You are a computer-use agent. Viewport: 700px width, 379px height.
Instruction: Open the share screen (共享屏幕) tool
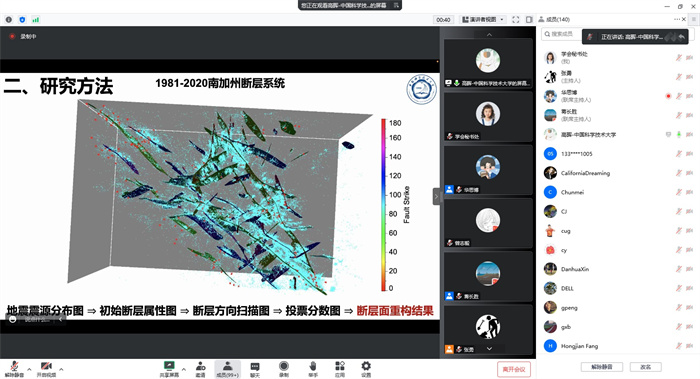169,369
